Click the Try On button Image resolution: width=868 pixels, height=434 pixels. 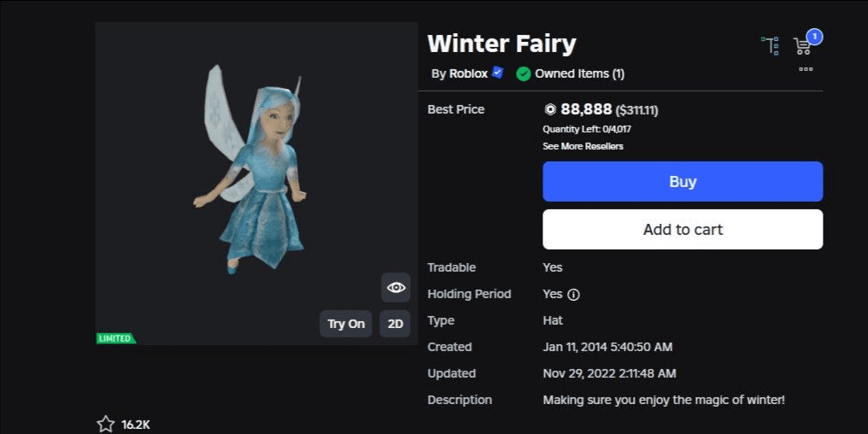point(346,324)
